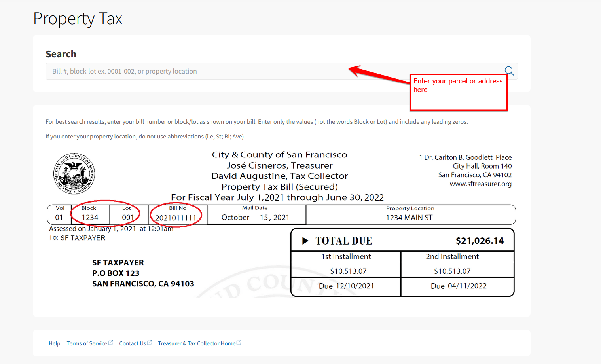This screenshot has height=364, width=601.
Task: Click the black triangle beside TOTAL DUE
Action: (305, 241)
